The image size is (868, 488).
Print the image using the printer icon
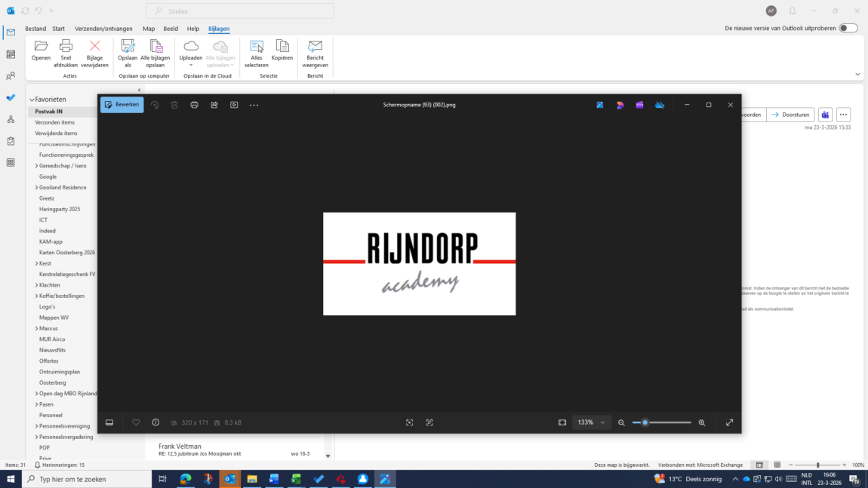pos(194,105)
